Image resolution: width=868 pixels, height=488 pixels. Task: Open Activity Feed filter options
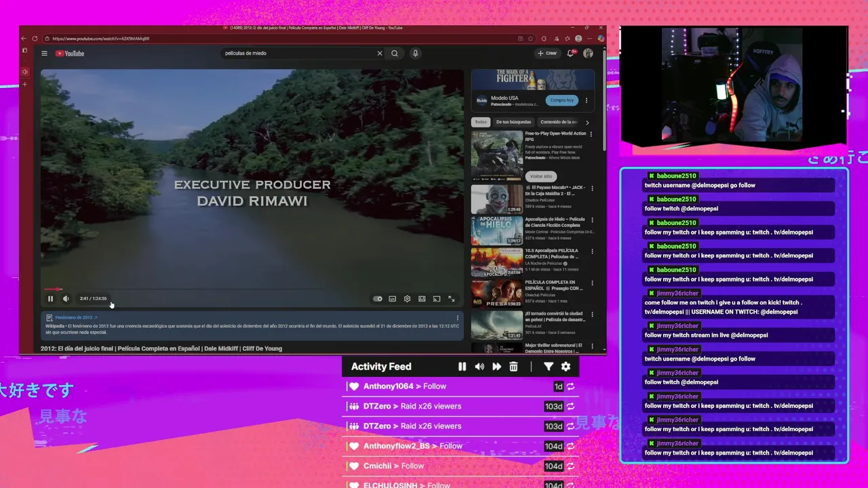click(x=549, y=367)
